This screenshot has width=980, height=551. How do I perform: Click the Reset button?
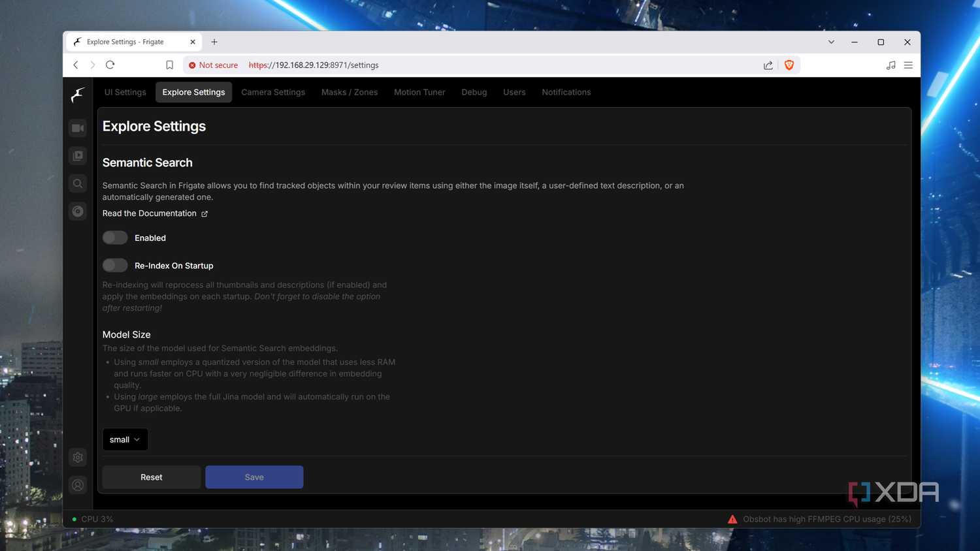tap(152, 477)
